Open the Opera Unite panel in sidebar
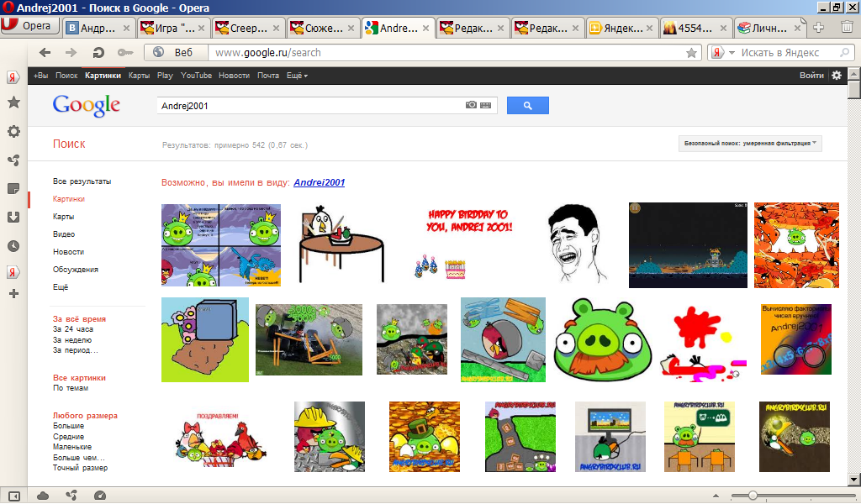Viewport: 861px width, 504px height. tap(13, 160)
